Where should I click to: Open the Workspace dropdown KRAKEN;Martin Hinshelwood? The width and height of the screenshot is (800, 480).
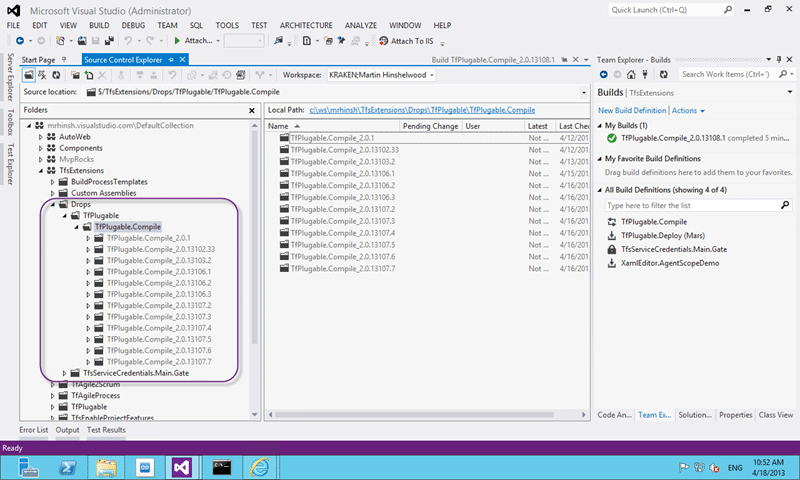pyautogui.click(x=381, y=75)
